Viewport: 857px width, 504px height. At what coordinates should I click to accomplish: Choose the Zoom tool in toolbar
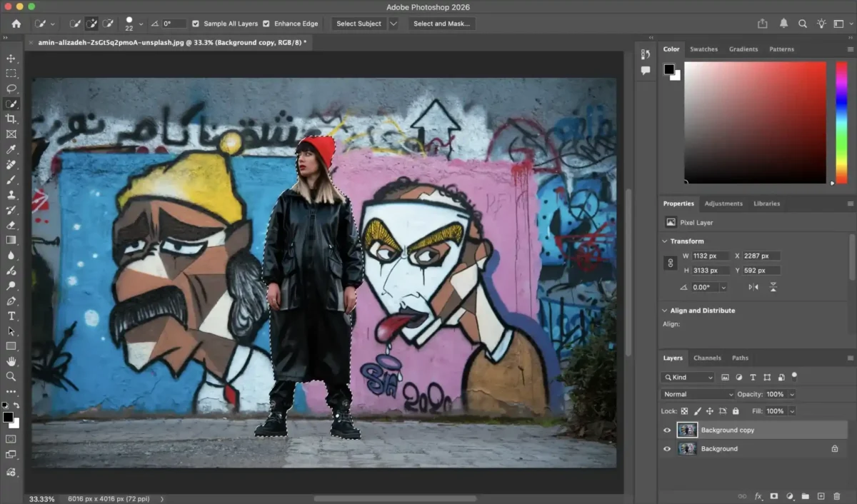click(11, 376)
